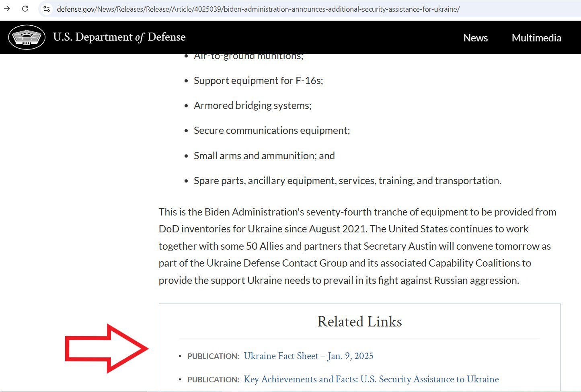Click the 'Spare parts, ancillary equipment' bullet
581x392 pixels.
point(347,181)
